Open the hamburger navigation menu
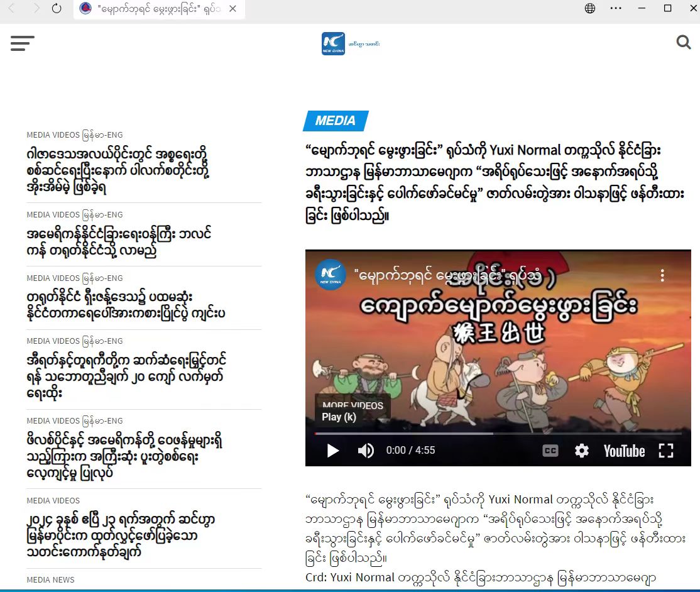Viewport: 700px width, 592px height. (x=23, y=43)
